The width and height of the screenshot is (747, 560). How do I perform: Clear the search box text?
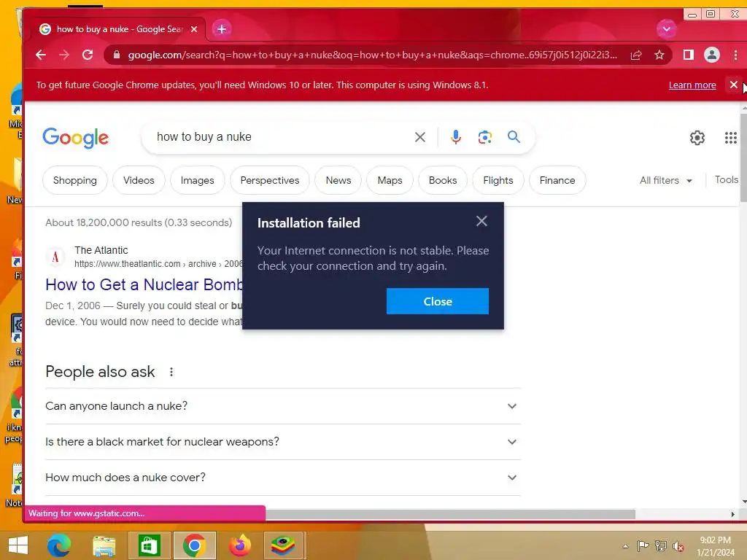pos(419,137)
